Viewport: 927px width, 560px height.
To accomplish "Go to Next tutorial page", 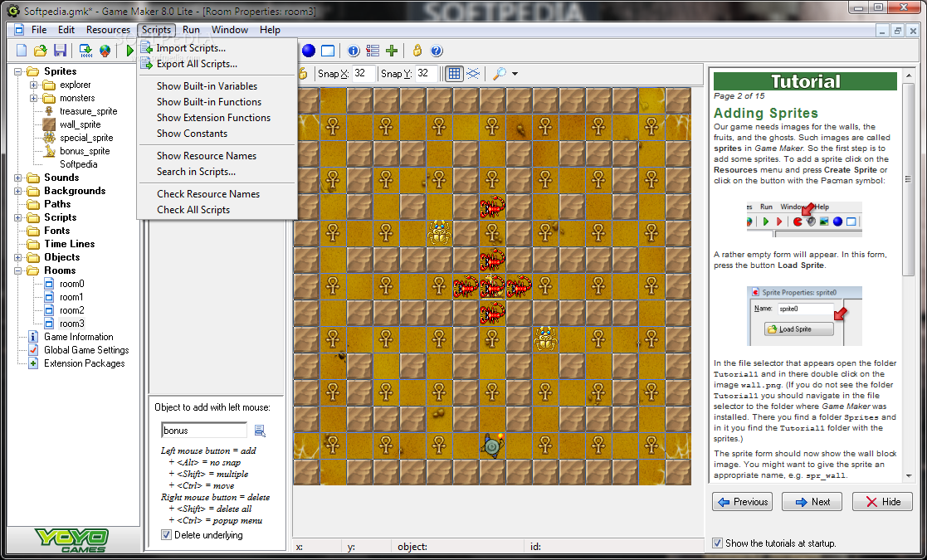I will point(812,502).
